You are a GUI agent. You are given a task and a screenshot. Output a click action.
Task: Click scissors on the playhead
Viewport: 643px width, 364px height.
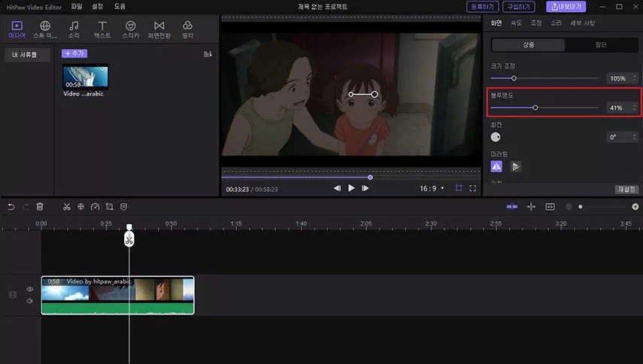[129, 239]
